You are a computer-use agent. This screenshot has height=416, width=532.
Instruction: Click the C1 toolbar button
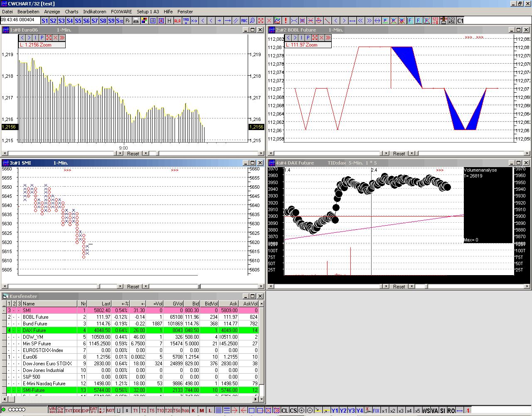[461, 21]
